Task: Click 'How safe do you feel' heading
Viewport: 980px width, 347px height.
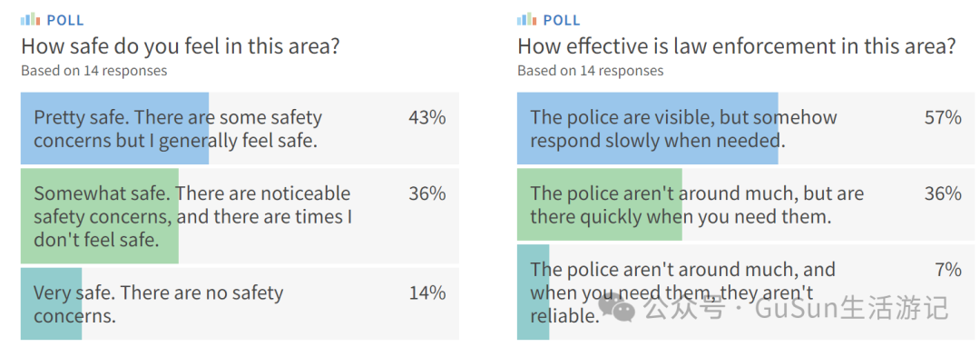Action: click(180, 47)
